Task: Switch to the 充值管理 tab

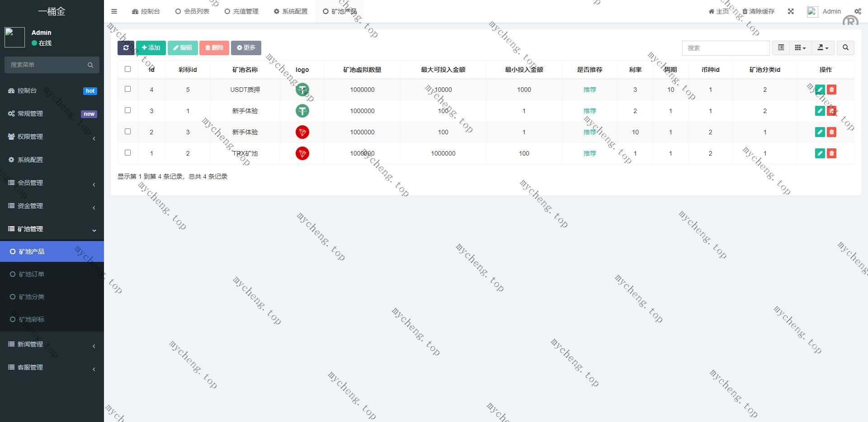Action: click(x=241, y=11)
